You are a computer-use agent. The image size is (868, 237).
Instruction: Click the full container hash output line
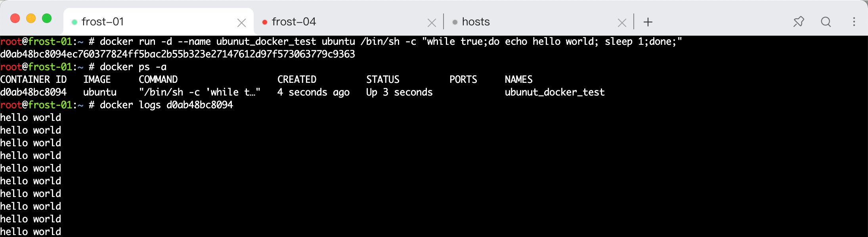pos(178,54)
